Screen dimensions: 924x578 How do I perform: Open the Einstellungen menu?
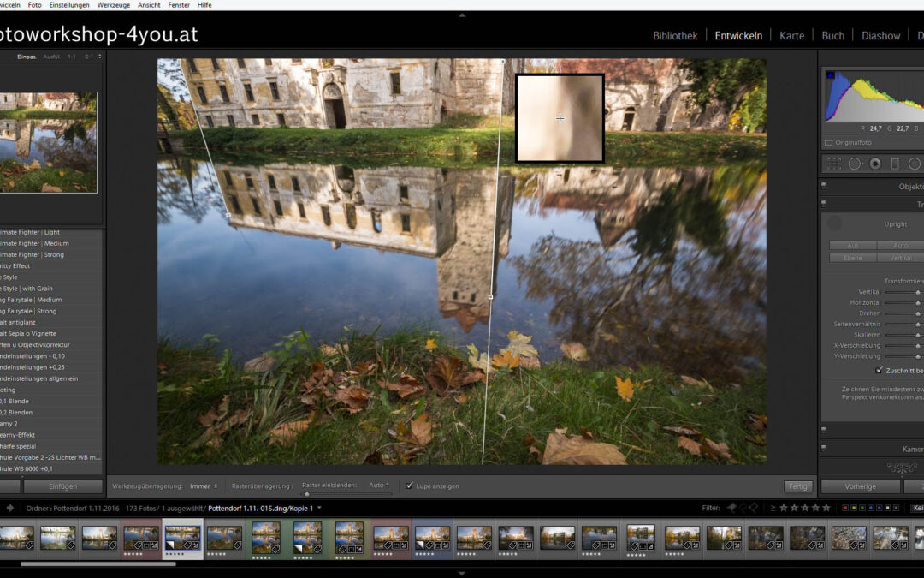[69, 5]
